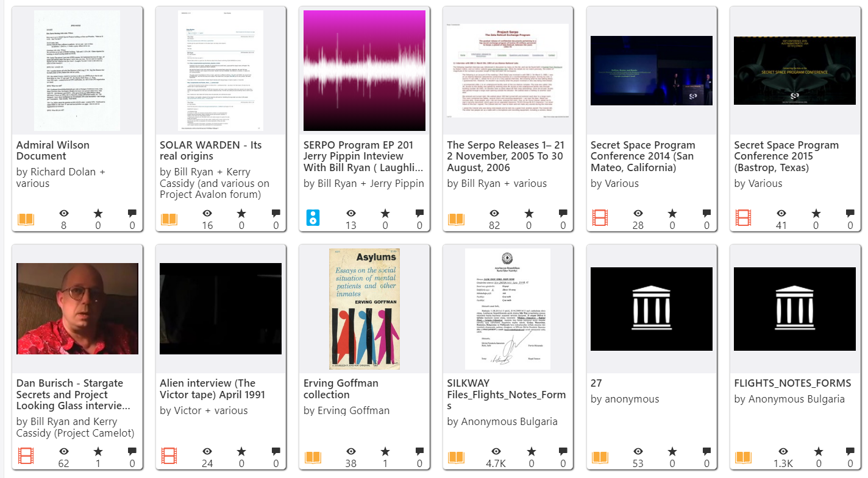Click the views eye icon on SILKWAY Files card

click(496, 451)
